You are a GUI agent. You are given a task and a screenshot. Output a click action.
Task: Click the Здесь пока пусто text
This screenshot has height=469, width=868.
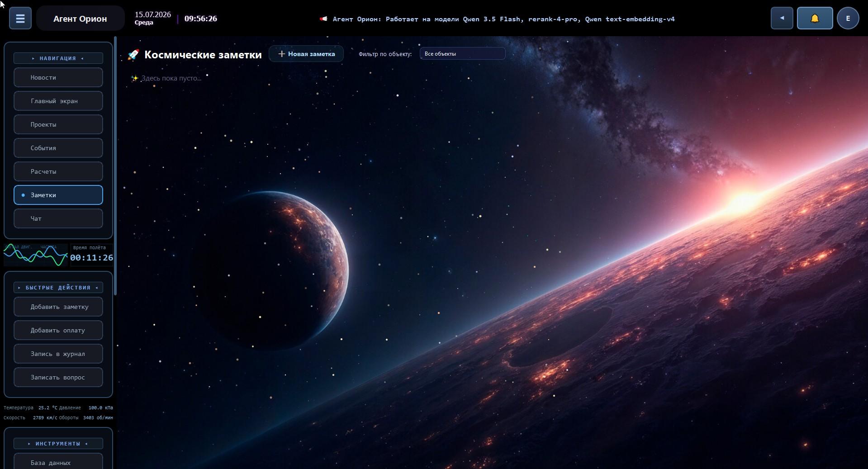[171, 78]
